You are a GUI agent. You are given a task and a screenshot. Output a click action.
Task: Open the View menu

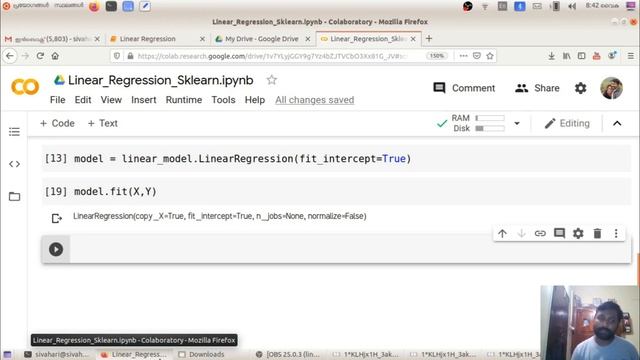pyautogui.click(x=111, y=100)
